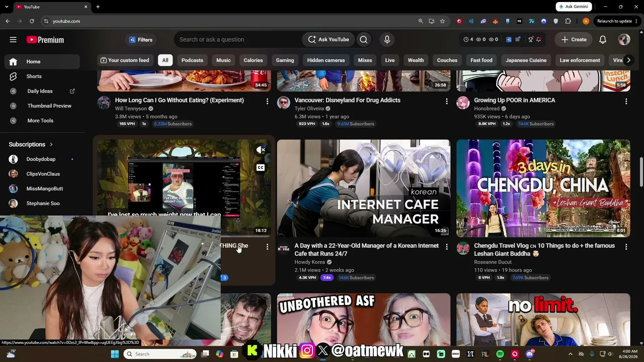Unmute the inline preview video
Viewport: 644px width, 362px height.
(260, 150)
